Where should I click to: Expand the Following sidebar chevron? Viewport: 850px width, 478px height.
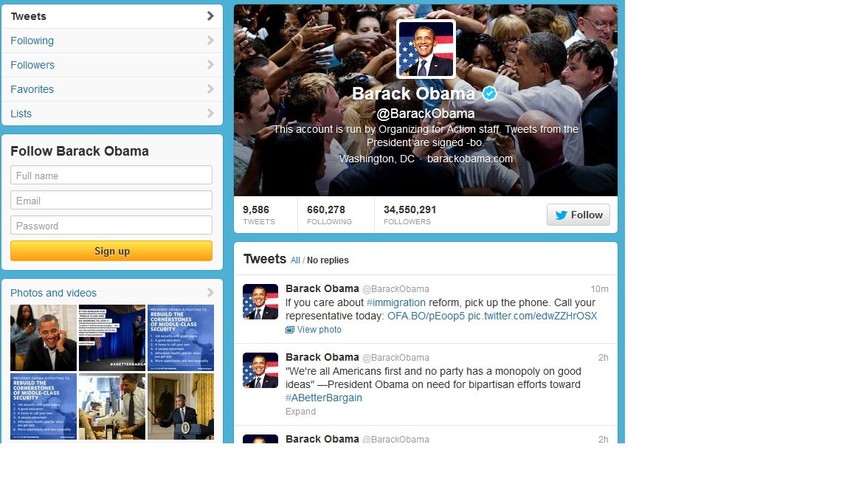[210, 41]
